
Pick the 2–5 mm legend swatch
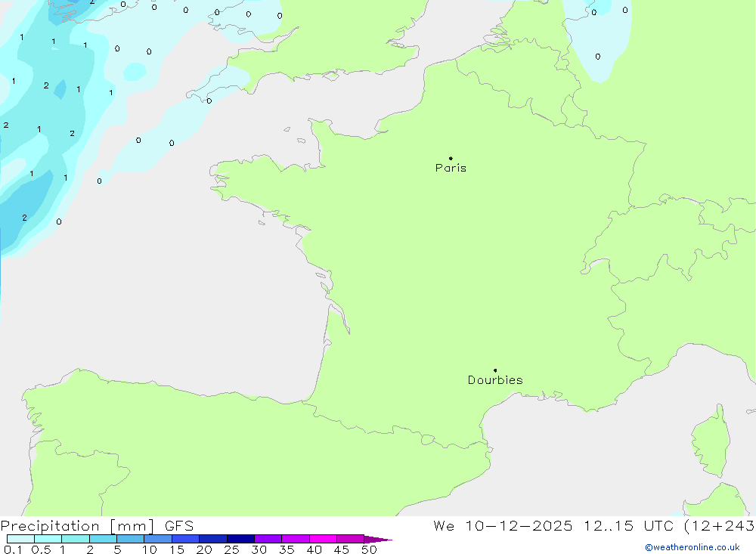[x=103, y=539]
